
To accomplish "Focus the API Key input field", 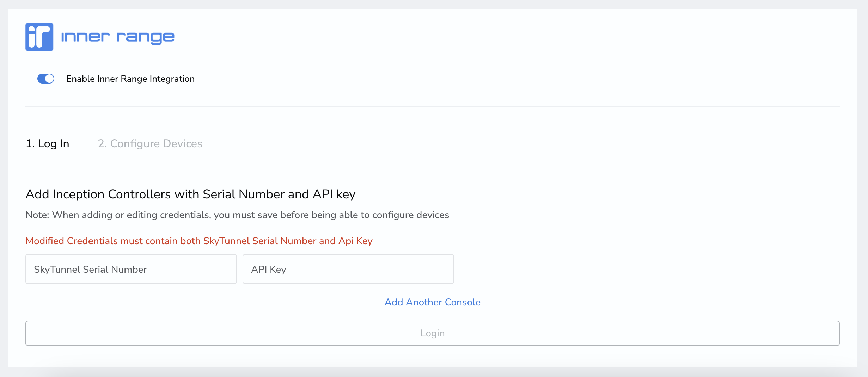I will pos(348,269).
